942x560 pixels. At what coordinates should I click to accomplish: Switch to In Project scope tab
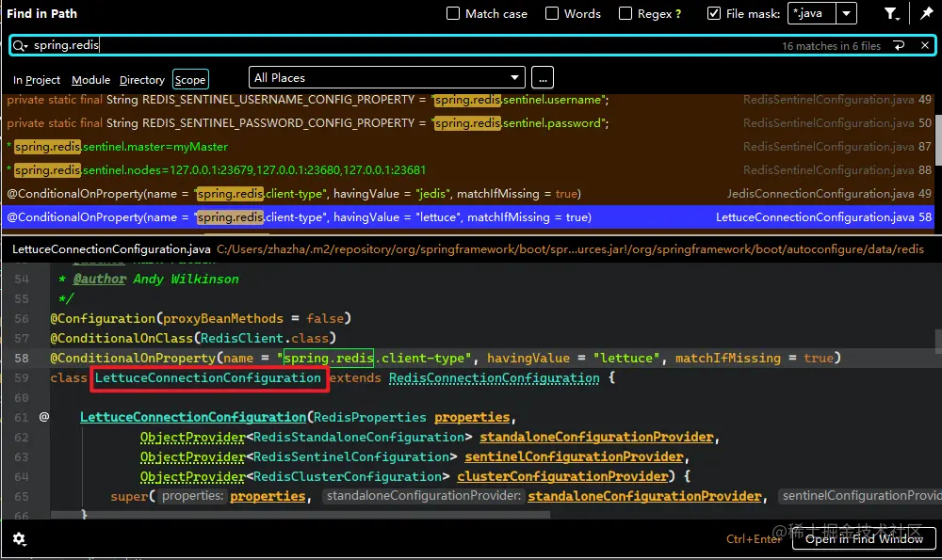pyautogui.click(x=37, y=80)
